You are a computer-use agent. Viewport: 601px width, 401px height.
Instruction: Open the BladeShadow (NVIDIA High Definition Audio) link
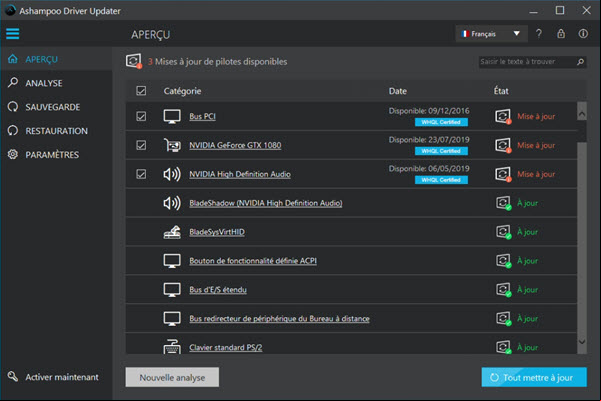(x=266, y=203)
